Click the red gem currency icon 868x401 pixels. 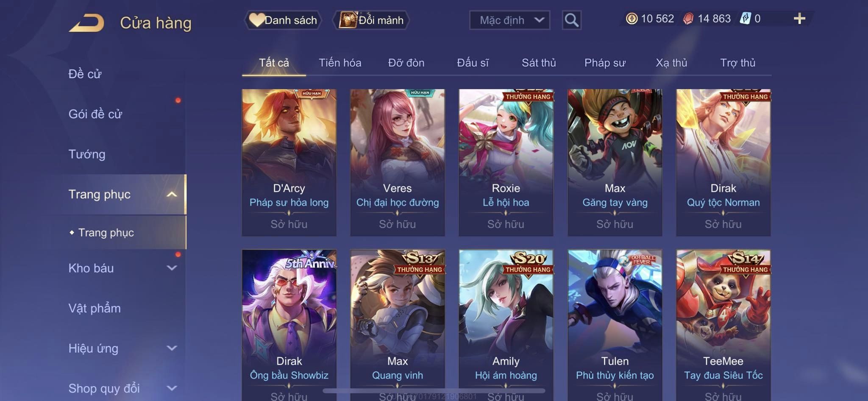(688, 19)
